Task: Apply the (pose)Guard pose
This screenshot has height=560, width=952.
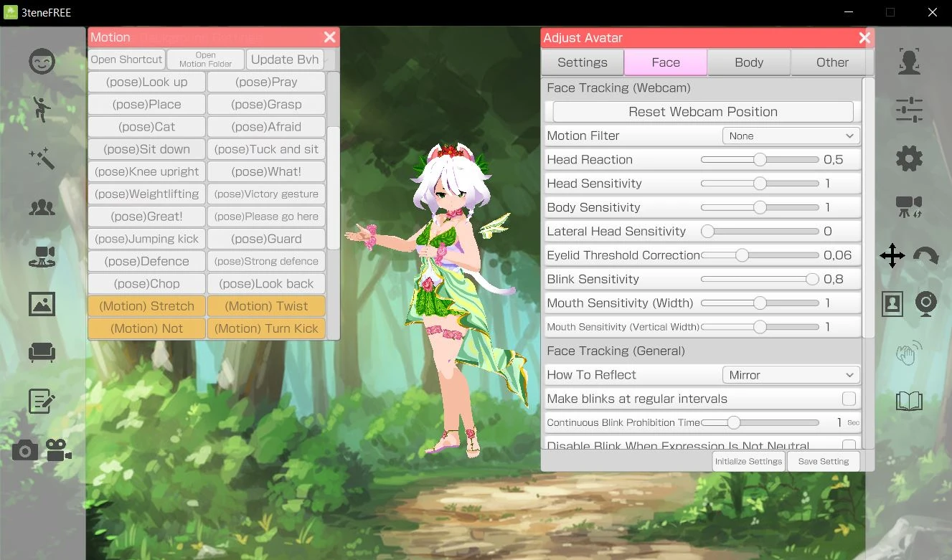Action: click(x=266, y=239)
